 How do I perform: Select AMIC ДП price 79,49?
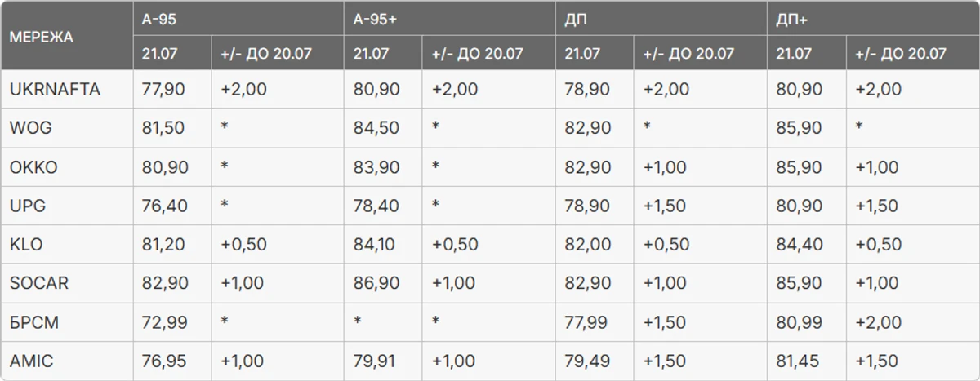[x=587, y=361]
